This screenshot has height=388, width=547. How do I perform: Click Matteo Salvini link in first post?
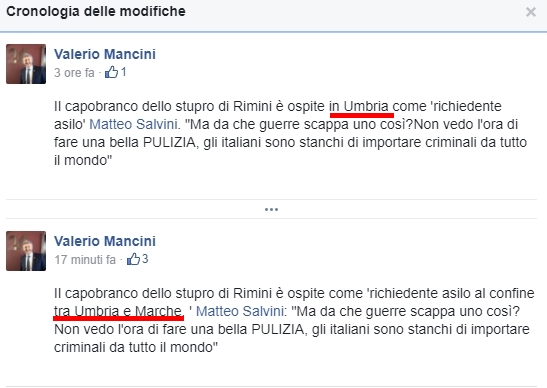[134, 124]
